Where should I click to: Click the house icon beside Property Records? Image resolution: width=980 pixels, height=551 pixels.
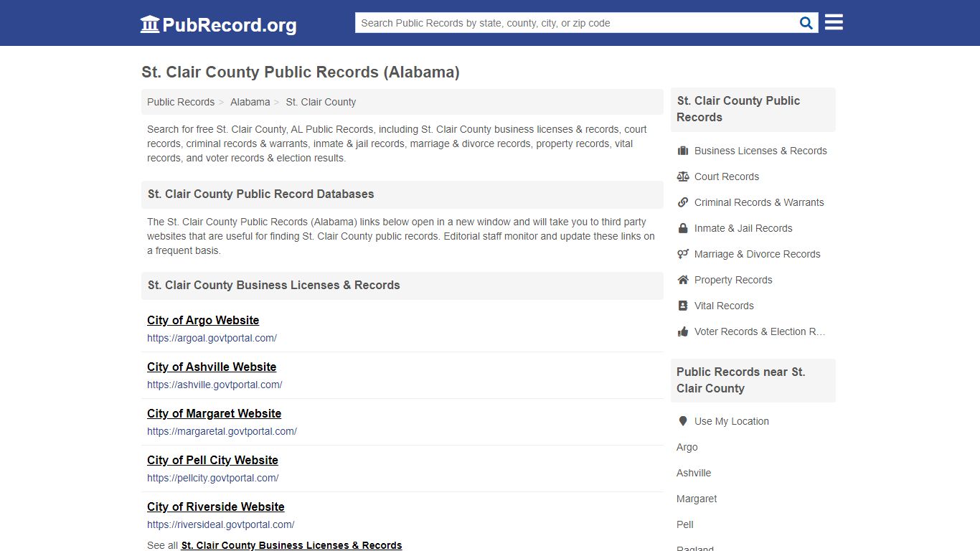coord(683,280)
